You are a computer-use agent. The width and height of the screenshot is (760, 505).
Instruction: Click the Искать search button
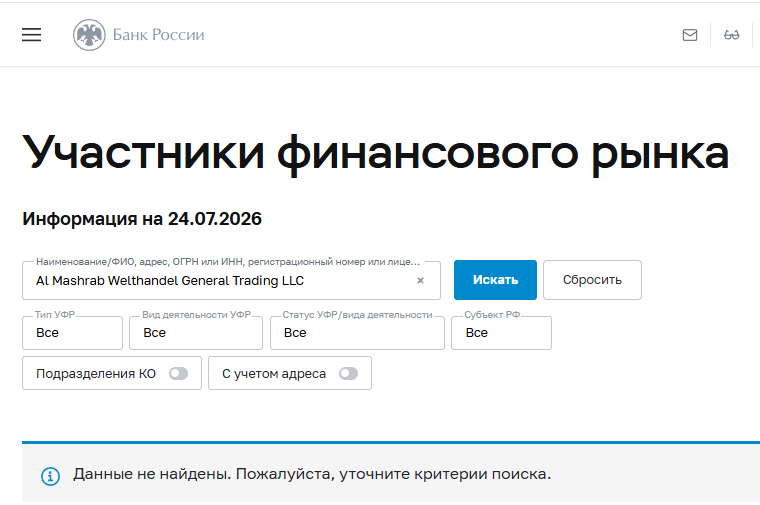[x=495, y=280]
